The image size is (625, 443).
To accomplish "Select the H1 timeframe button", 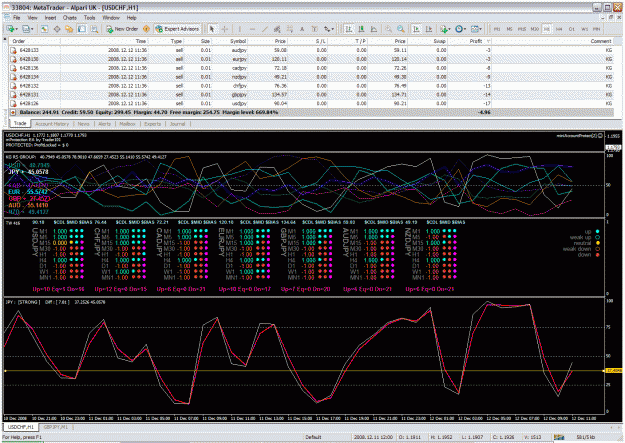I will pyautogui.click(x=546, y=29).
